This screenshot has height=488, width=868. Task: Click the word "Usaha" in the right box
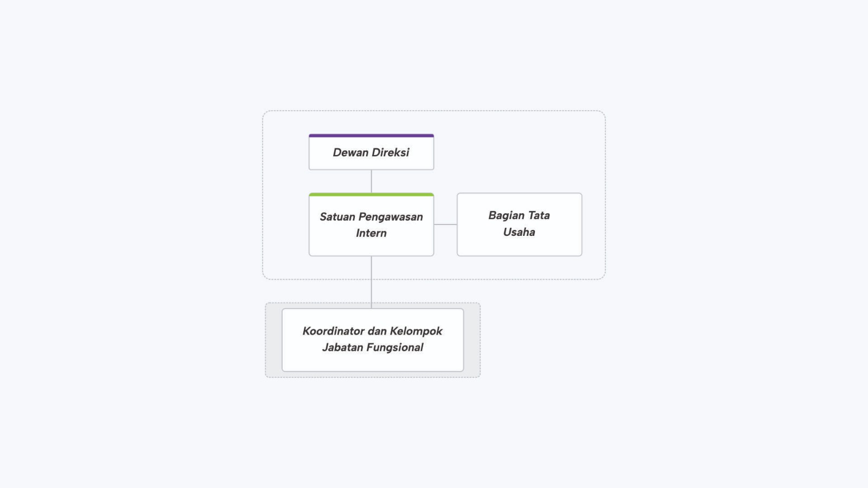click(x=519, y=232)
